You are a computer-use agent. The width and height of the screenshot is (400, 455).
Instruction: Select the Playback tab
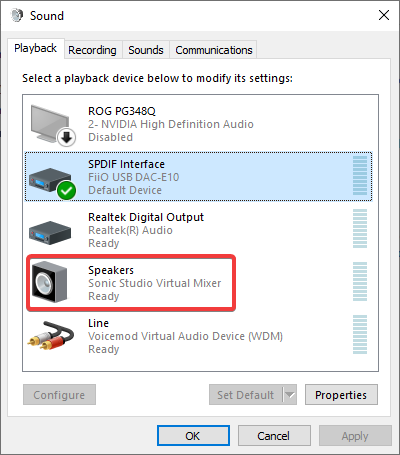point(36,48)
